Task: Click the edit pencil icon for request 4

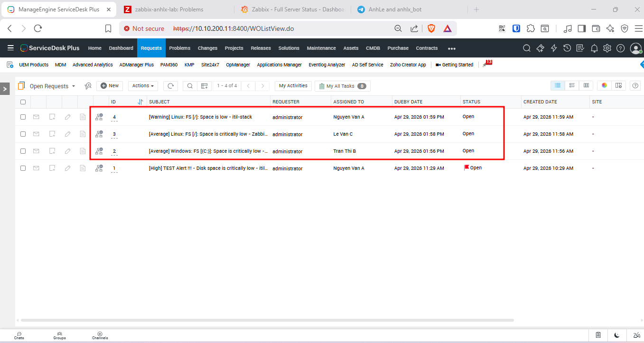Action: pyautogui.click(x=68, y=117)
